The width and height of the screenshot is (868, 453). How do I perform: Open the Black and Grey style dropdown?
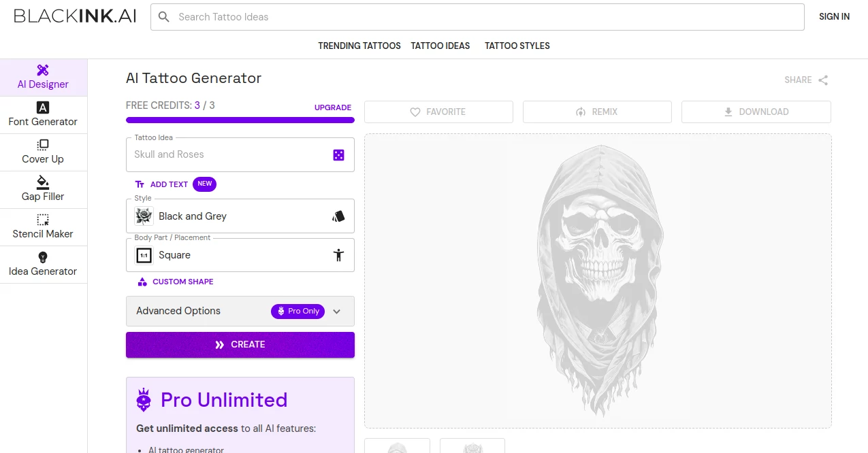tap(240, 216)
